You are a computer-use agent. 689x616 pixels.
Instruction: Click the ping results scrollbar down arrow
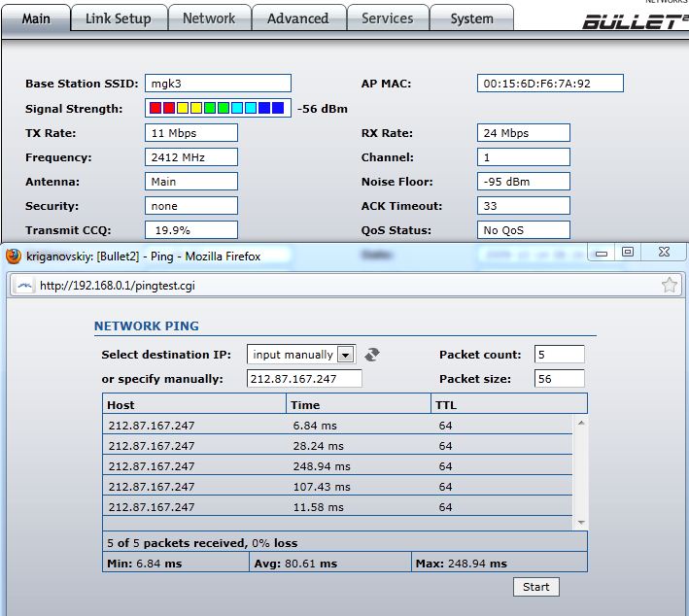coord(581,523)
